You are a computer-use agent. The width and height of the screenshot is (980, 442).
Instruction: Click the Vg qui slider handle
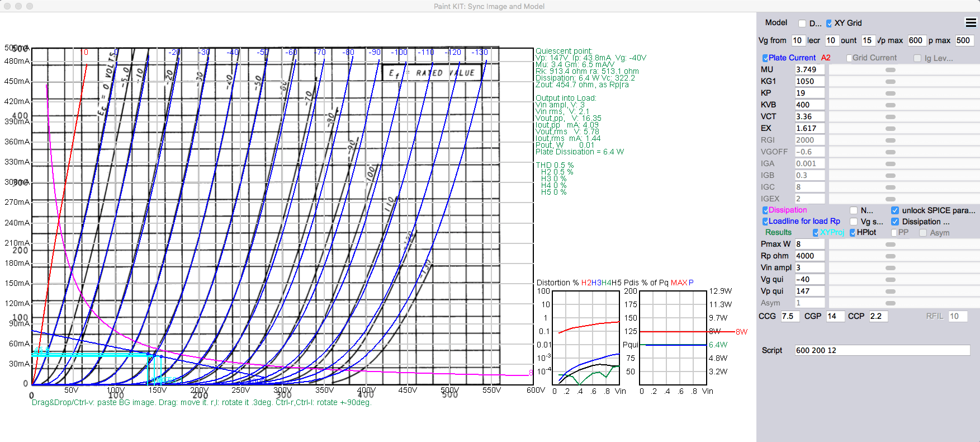click(x=891, y=280)
